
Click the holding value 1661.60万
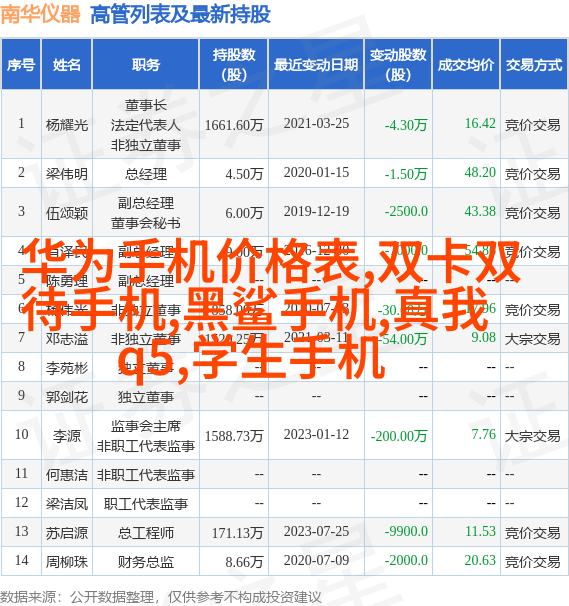pos(234,125)
